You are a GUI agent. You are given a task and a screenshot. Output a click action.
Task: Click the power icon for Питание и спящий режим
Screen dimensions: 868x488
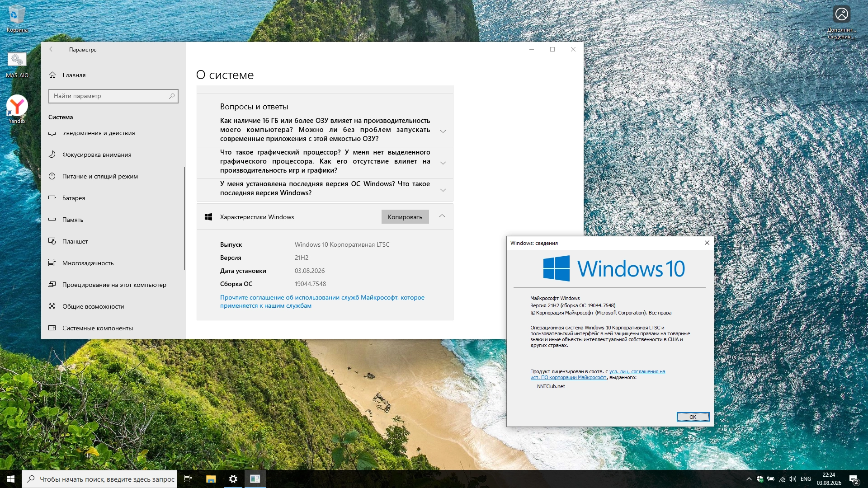click(52, 176)
